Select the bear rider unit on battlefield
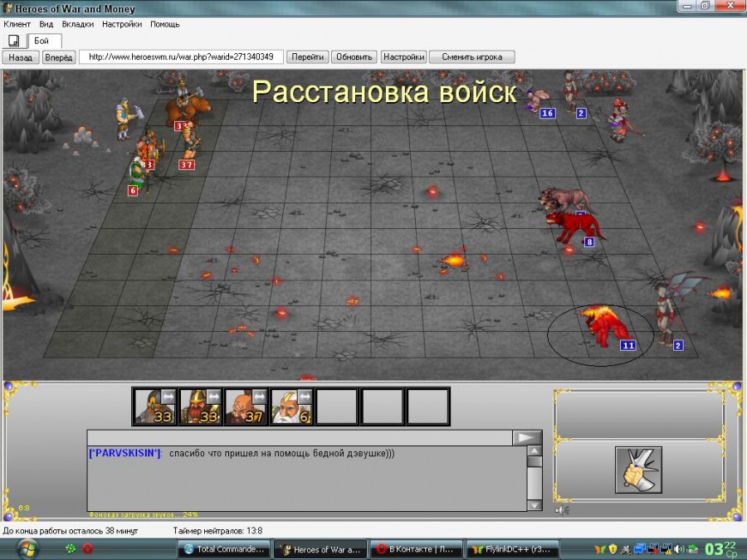747x560 pixels. click(186, 107)
